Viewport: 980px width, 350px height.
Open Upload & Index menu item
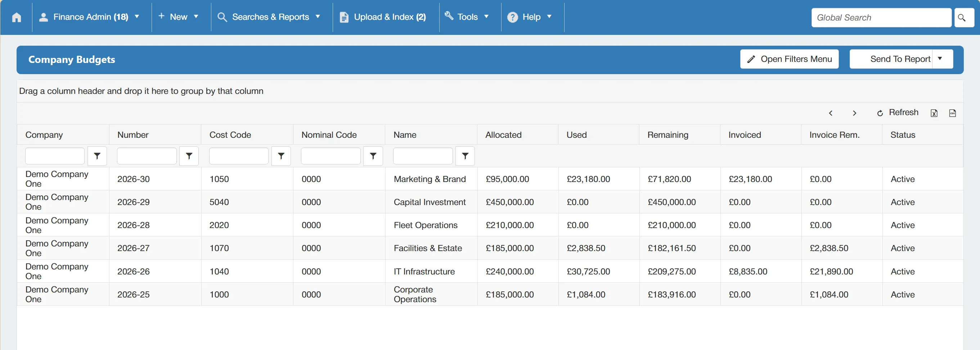pyautogui.click(x=383, y=17)
